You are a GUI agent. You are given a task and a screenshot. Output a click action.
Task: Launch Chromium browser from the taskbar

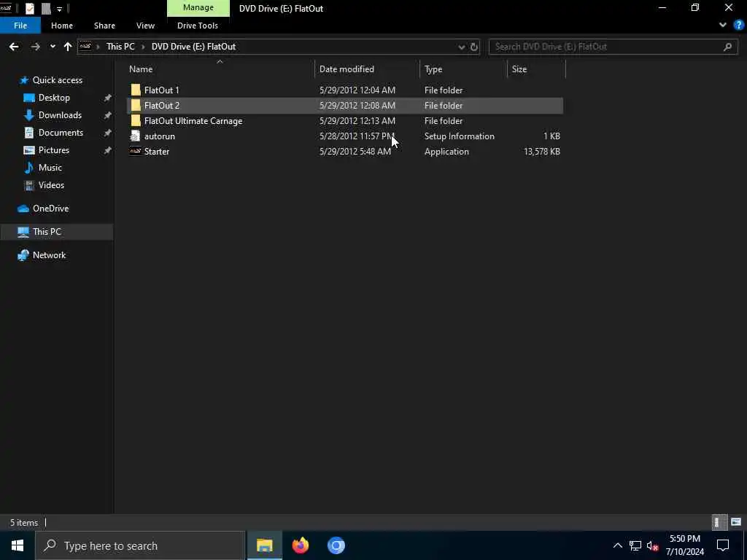pos(336,545)
